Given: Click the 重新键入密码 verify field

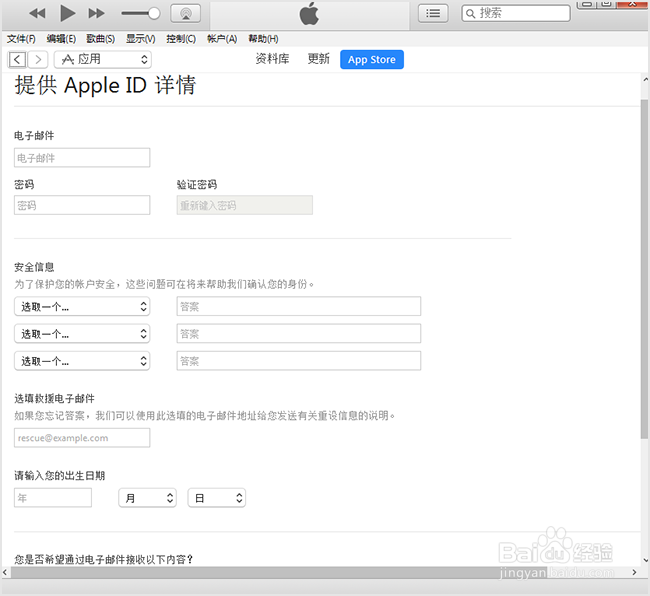Looking at the screenshot, I should pos(245,205).
